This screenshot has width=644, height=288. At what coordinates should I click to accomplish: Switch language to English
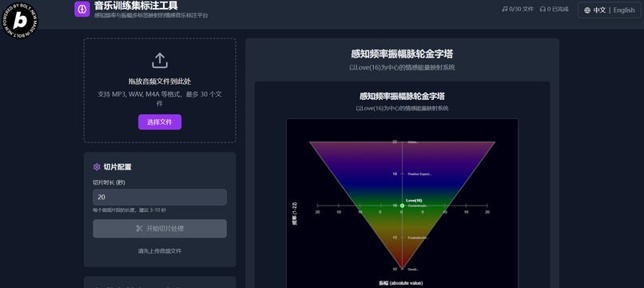click(x=624, y=10)
